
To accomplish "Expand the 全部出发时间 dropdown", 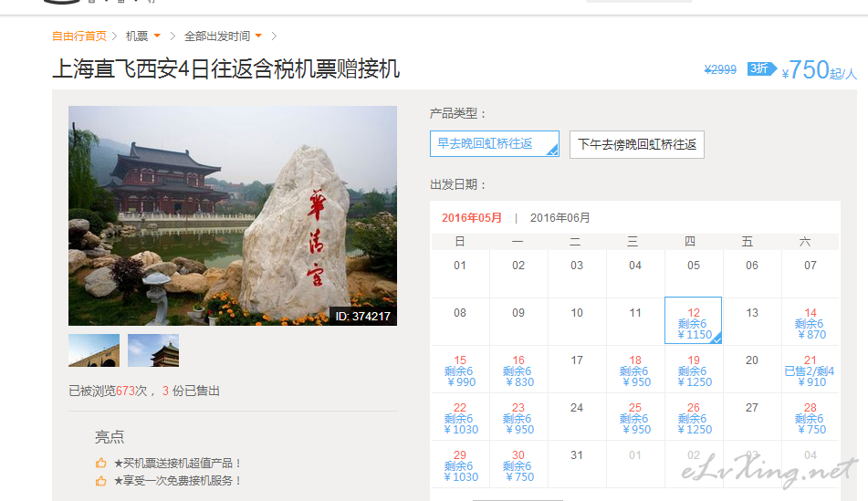I will [223, 37].
